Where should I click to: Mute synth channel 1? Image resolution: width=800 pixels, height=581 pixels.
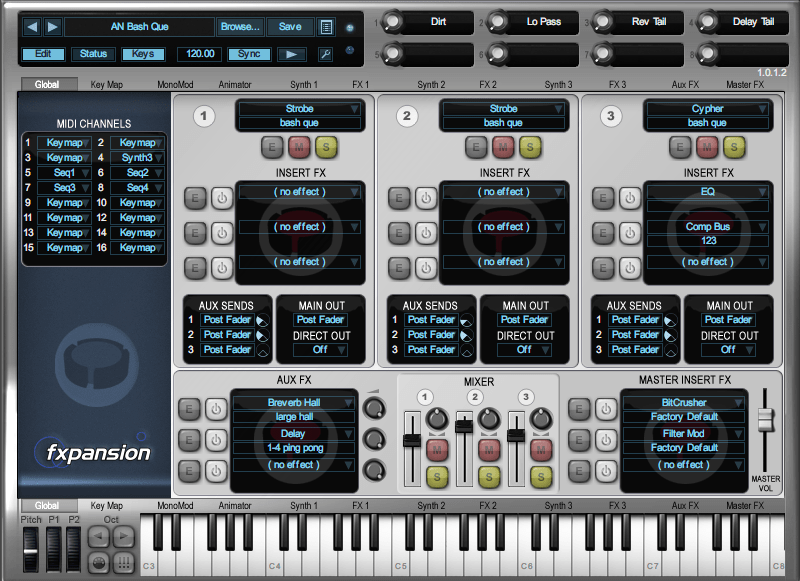click(299, 147)
